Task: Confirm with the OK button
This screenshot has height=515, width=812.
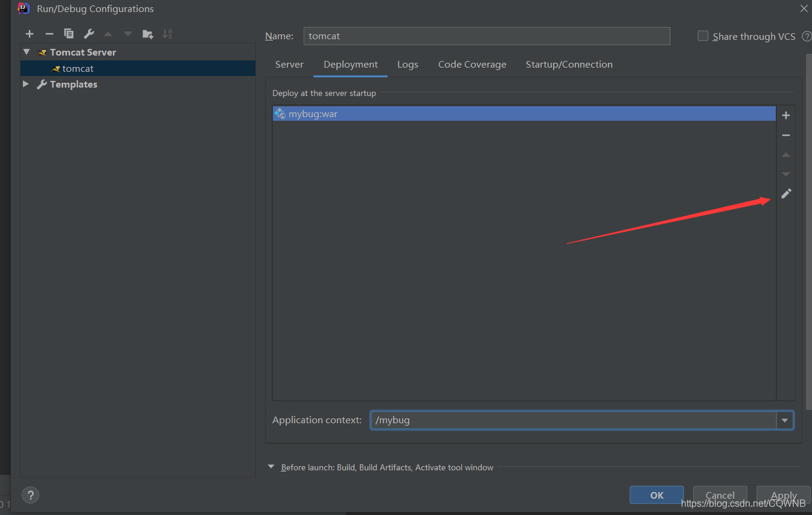Action: (657, 495)
